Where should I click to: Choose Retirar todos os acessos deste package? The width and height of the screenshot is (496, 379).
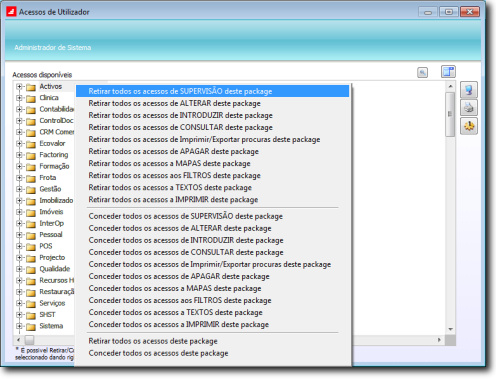[213, 341]
